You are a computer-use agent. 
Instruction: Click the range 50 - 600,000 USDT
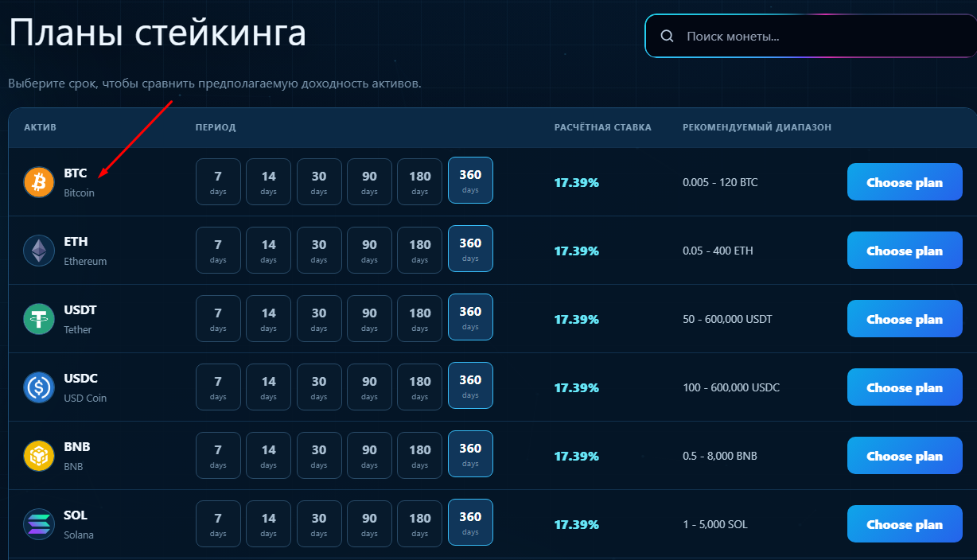727,319
